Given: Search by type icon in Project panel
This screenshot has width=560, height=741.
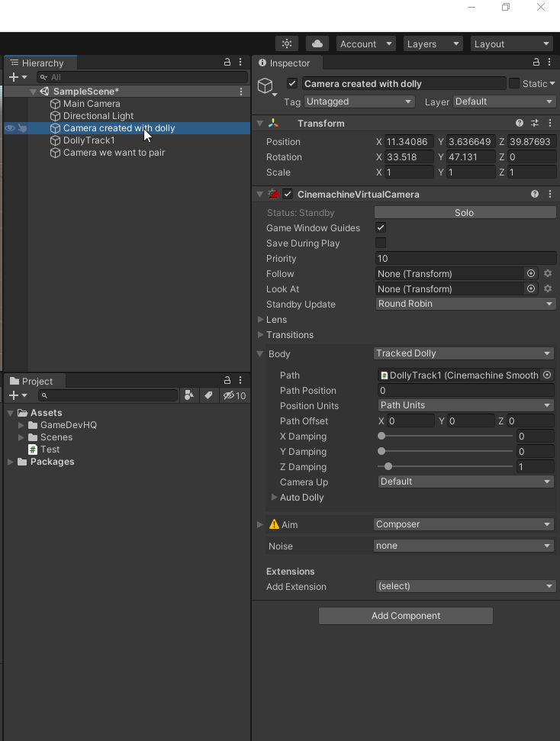Looking at the screenshot, I should [x=189, y=395].
